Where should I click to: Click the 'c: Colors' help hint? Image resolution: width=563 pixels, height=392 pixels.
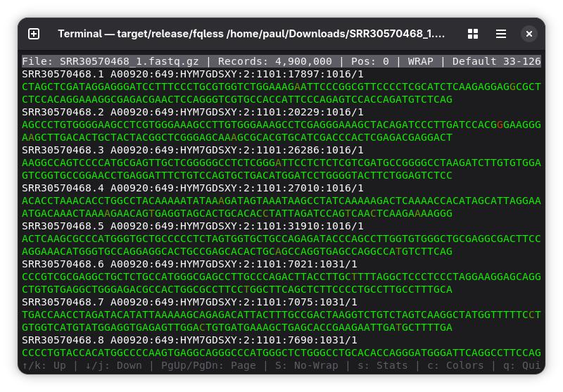[x=455, y=366]
